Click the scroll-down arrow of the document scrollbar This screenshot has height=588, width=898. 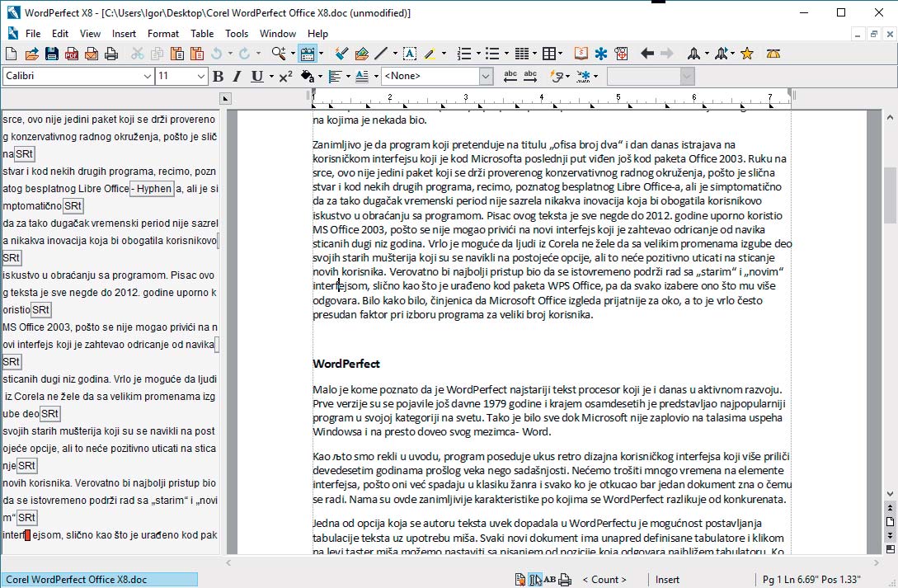click(890, 493)
